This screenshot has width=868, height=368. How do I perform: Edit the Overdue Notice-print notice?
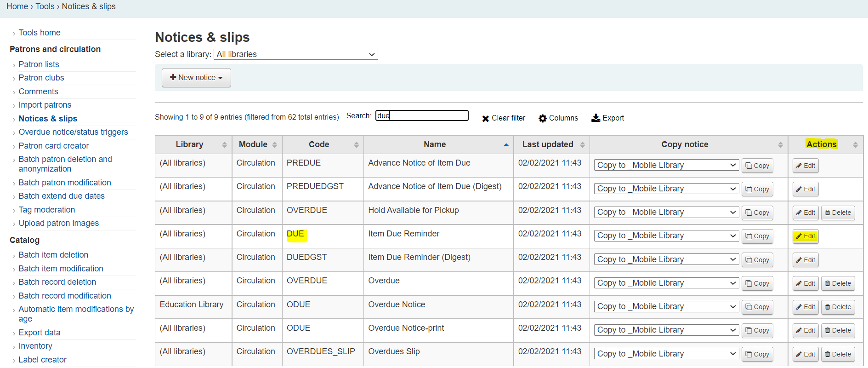click(806, 330)
